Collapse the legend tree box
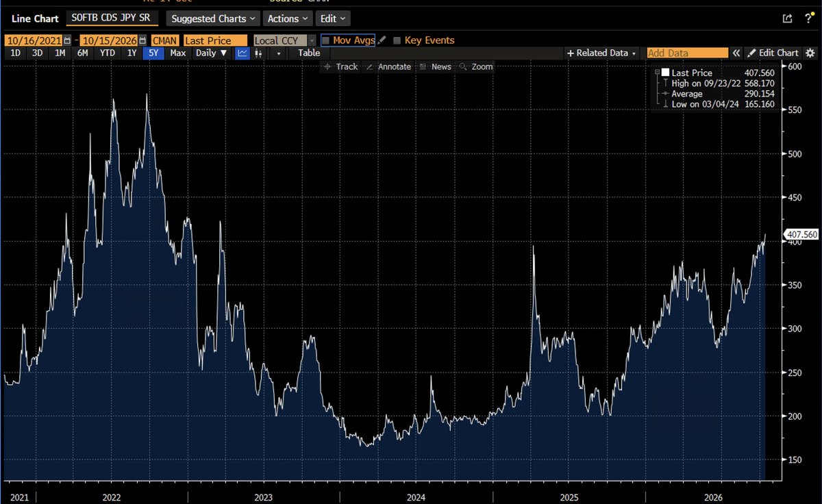Viewport: 822px width, 504px height. [x=658, y=73]
